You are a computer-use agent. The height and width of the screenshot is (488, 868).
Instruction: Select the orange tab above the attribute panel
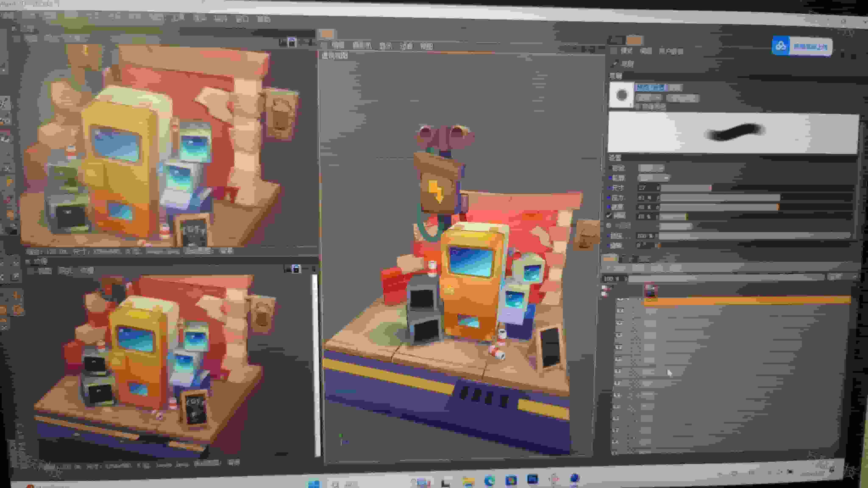pos(634,40)
